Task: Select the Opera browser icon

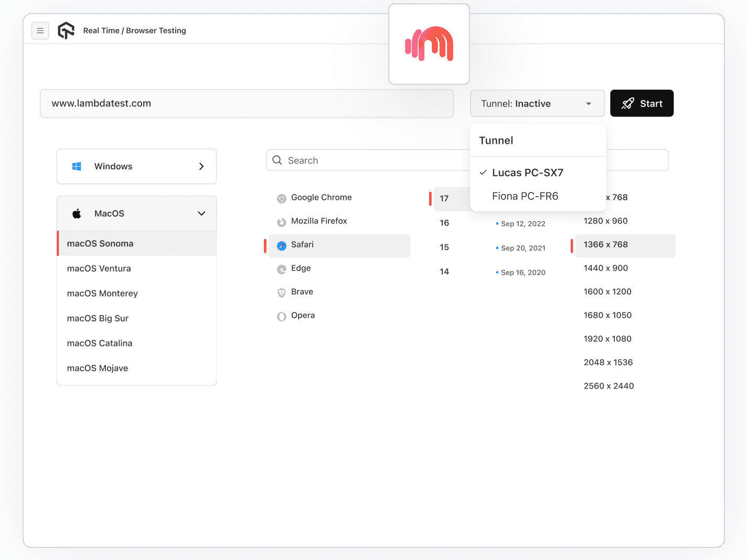Action: point(282,316)
